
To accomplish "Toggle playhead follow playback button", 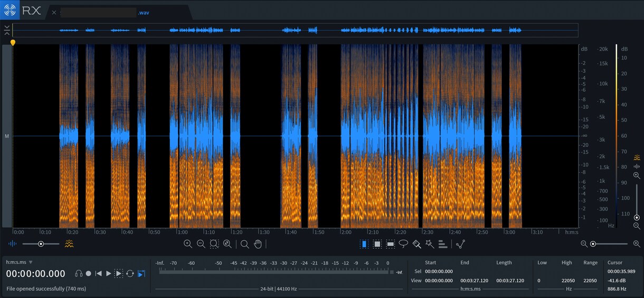I will pos(141,273).
